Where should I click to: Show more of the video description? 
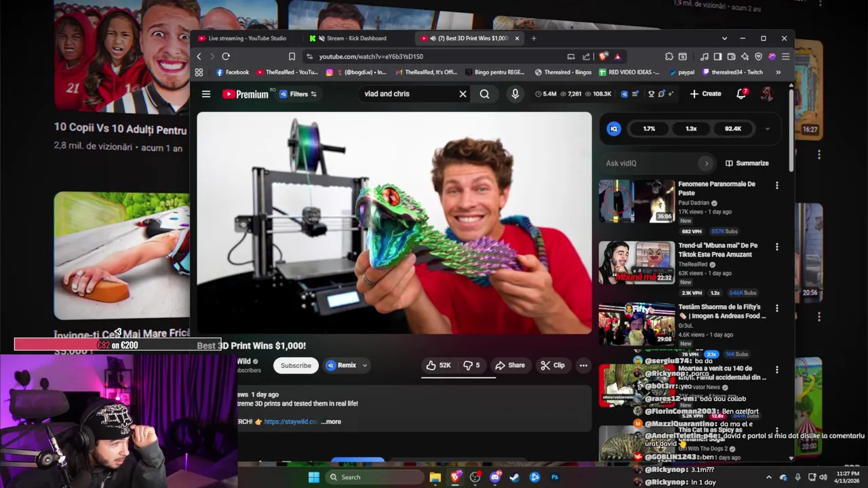coord(331,422)
